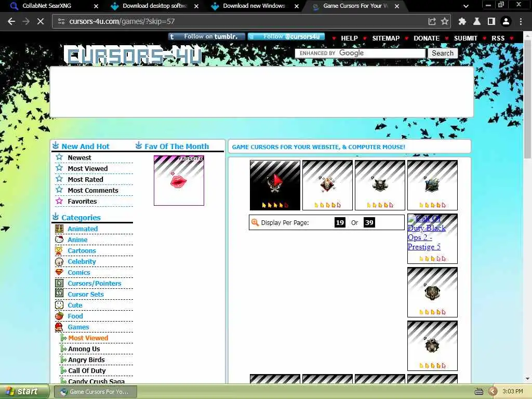The image size is (532, 399).
Task: Open Newest cursors link
Action: (x=79, y=158)
